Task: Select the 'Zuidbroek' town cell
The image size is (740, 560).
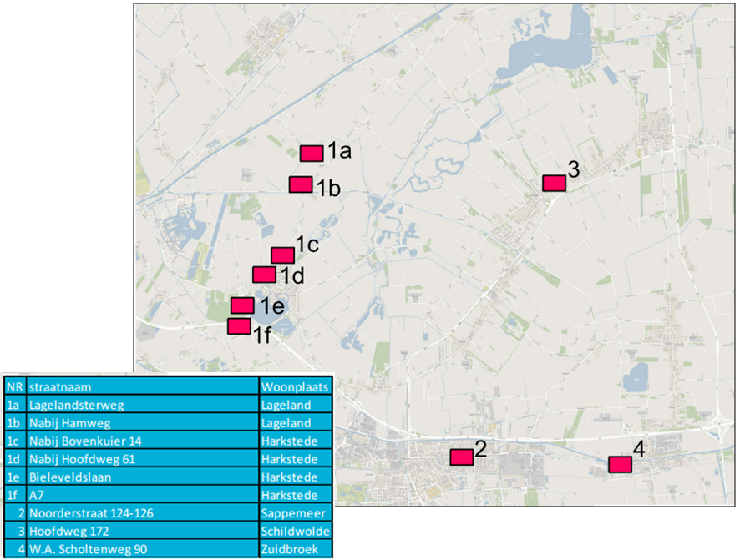Action: click(296, 549)
